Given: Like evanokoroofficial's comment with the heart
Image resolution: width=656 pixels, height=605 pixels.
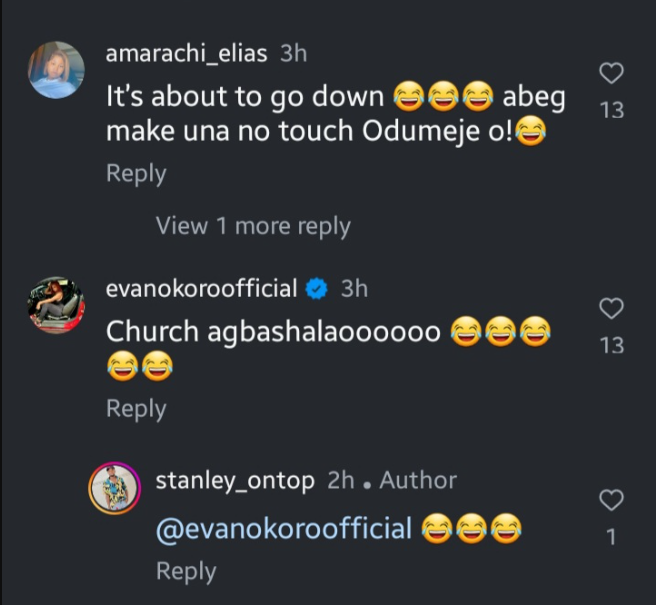Looking at the screenshot, I should click(611, 309).
